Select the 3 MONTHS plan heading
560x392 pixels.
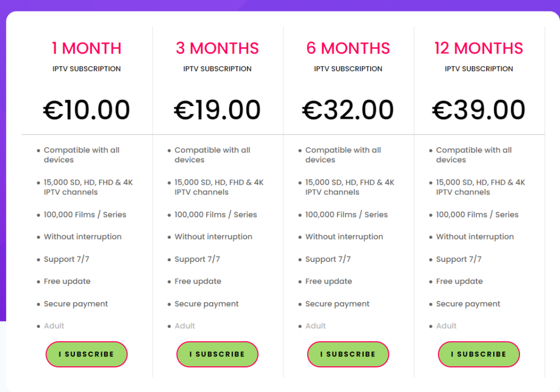tap(217, 48)
